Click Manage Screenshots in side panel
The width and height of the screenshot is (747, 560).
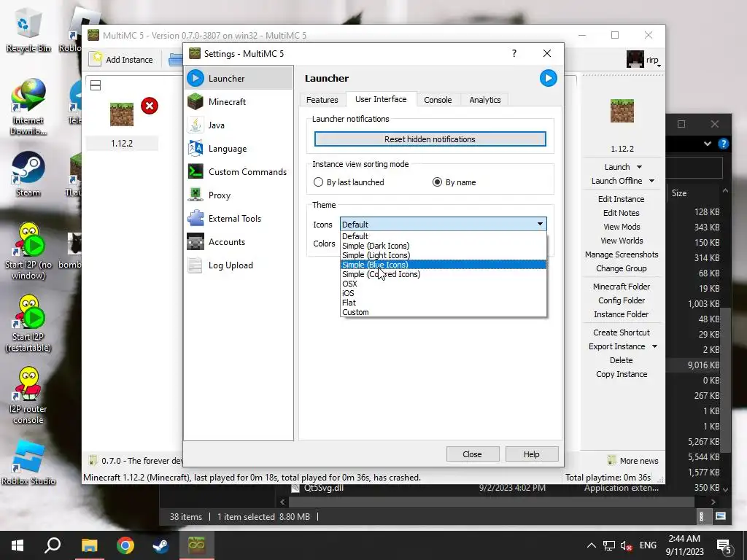pyautogui.click(x=622, y=254)
